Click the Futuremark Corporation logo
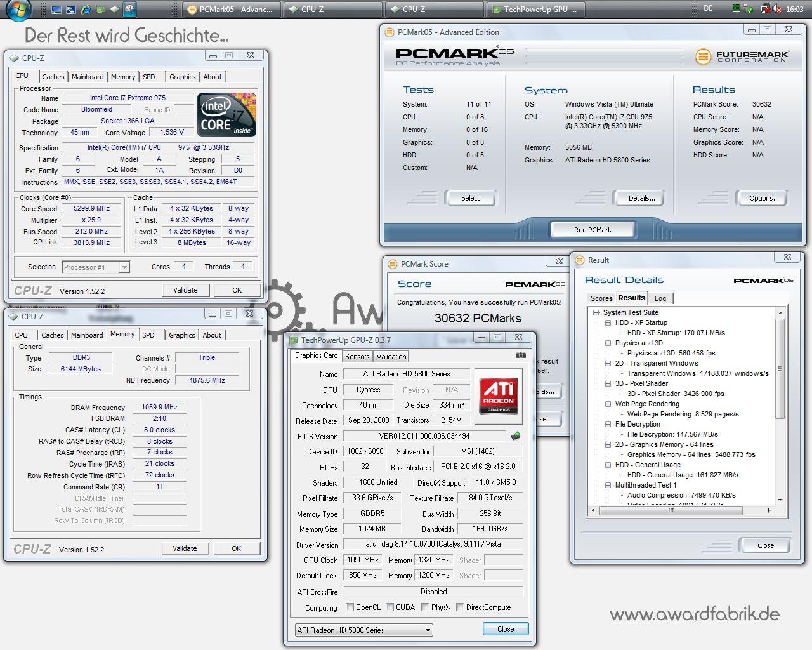 (x=742, y=56)
